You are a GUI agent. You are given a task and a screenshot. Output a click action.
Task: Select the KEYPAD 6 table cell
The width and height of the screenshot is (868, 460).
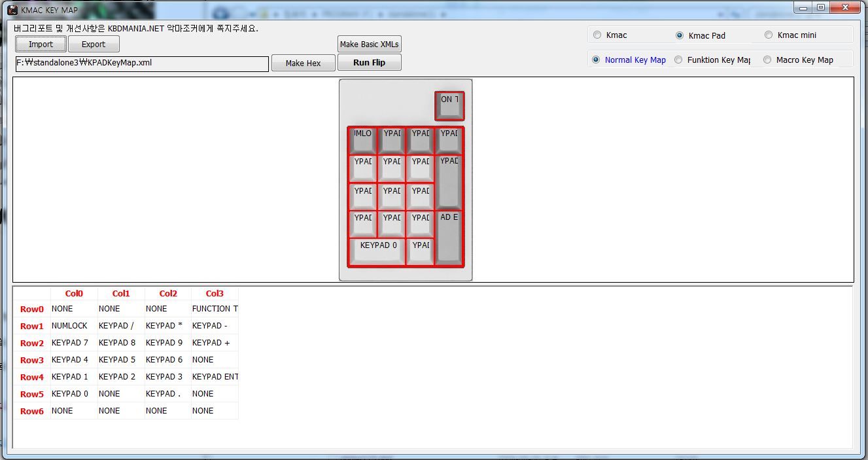(x=167, y=360)
